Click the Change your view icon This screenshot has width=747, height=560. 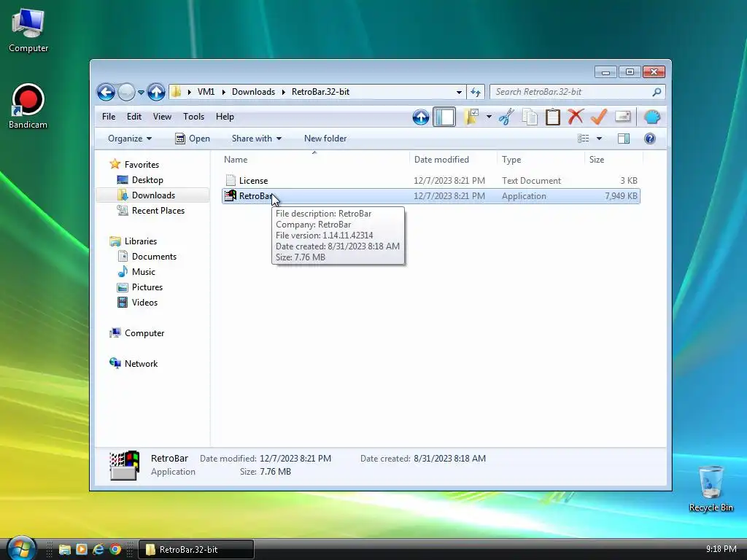pyautogui.click(x=583, y=139)
